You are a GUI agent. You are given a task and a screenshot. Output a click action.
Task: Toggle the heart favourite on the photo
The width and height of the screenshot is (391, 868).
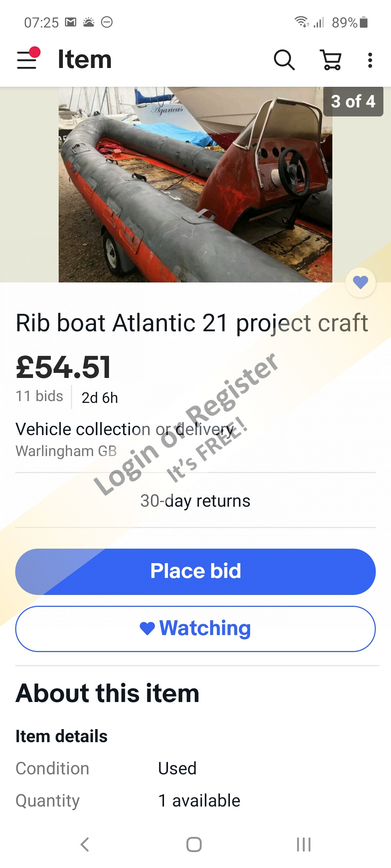360,282
